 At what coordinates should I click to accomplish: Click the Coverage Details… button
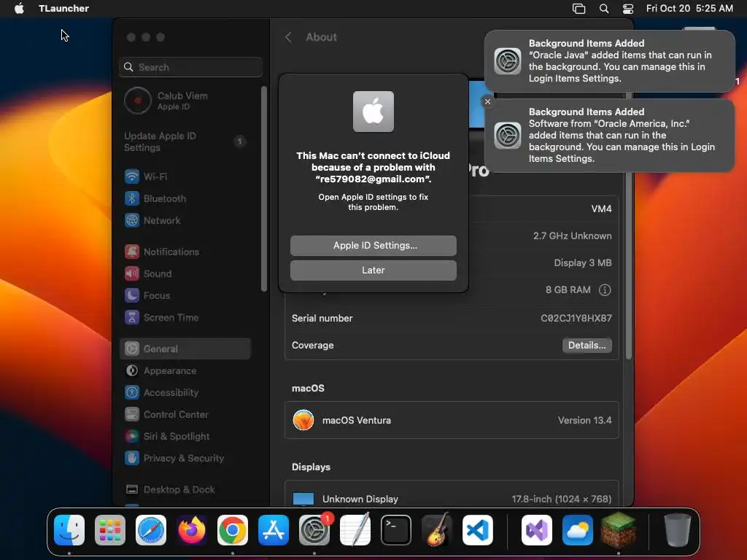tap(587, 345)
